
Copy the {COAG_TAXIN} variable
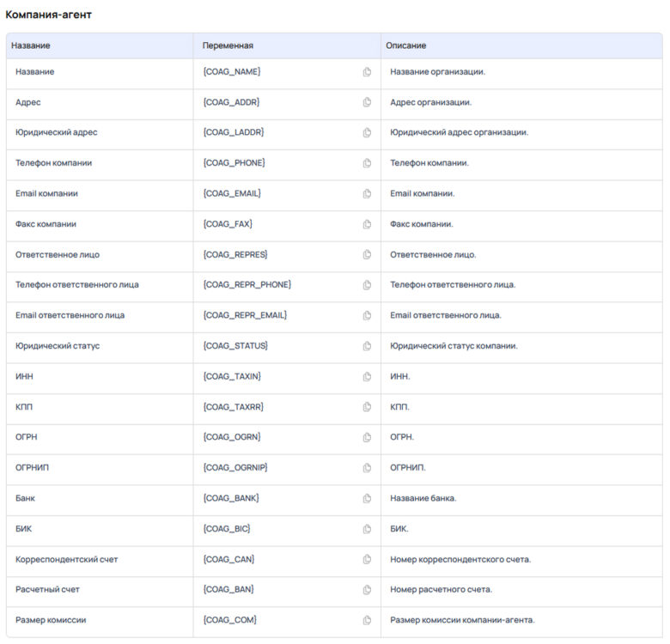click(367, 377)
